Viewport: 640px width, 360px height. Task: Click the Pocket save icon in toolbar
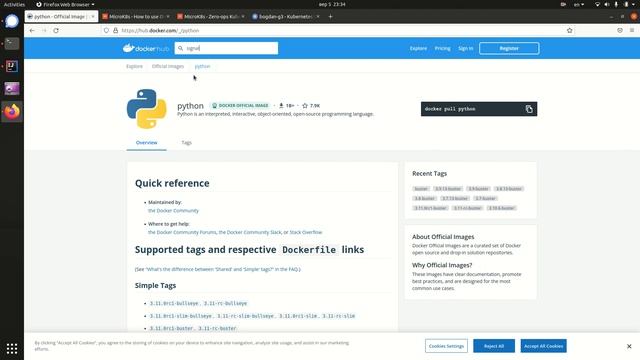620,31
